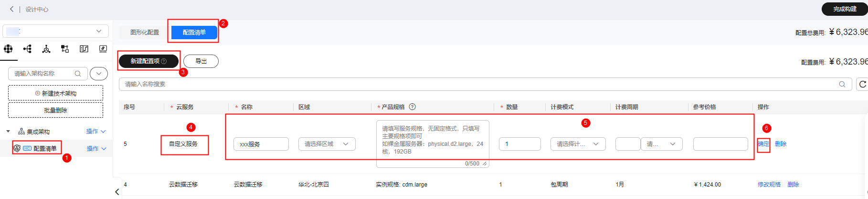Click the 名称 input field containing xxx服务
The width and height of the screenshot is (868, 199).
point(261,144)
